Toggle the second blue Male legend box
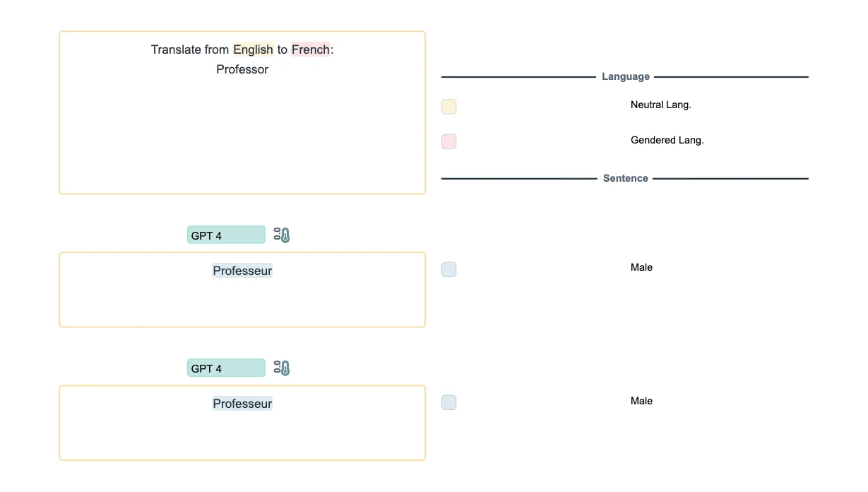 pos(448,402)
